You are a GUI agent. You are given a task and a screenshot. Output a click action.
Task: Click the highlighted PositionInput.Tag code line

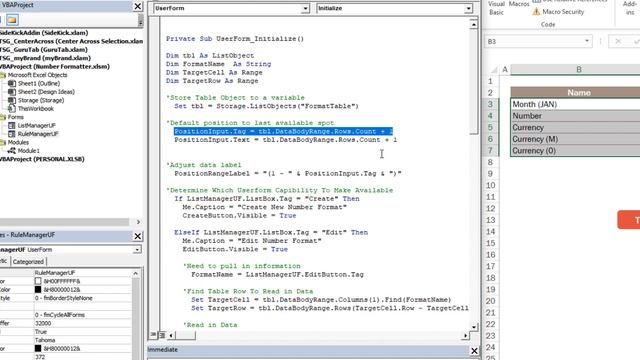pyautogui.click(x=283, y=131)
